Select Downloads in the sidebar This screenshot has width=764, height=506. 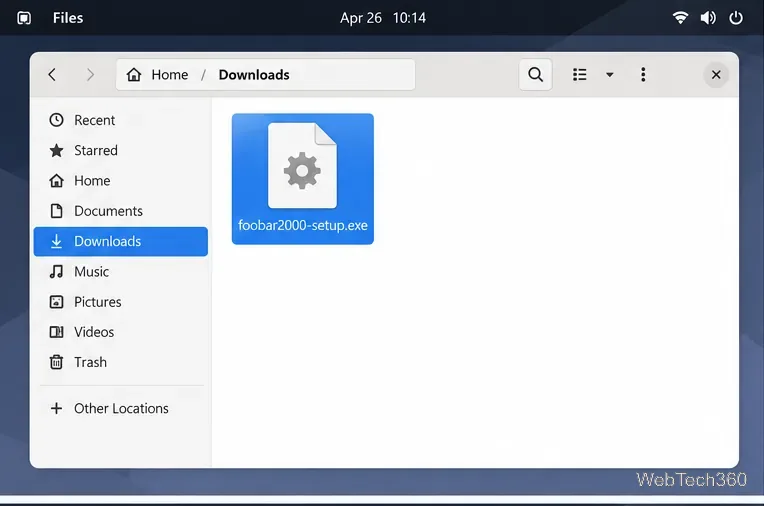(x=121, y=241)
